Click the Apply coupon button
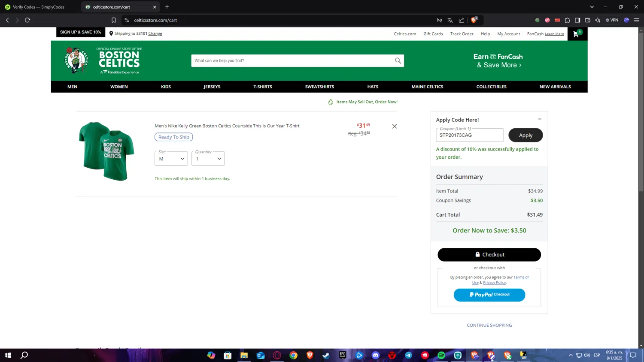 pyautogui.click(x=526, y=135)
